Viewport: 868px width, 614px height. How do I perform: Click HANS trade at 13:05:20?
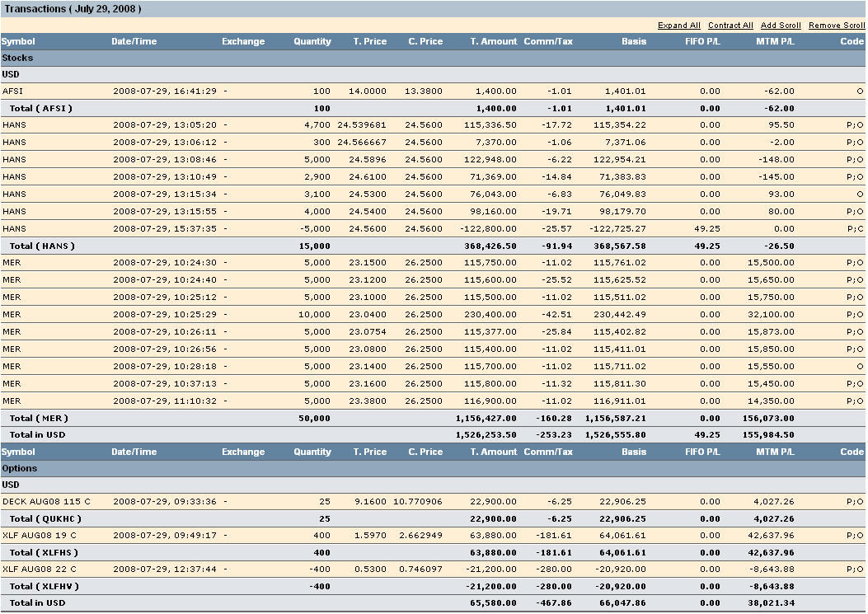coord(433,125)
